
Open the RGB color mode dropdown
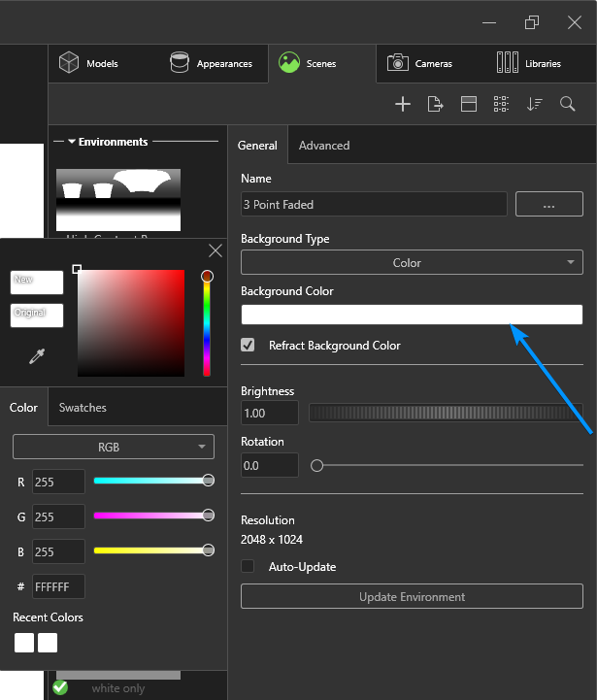pos(114,448)
